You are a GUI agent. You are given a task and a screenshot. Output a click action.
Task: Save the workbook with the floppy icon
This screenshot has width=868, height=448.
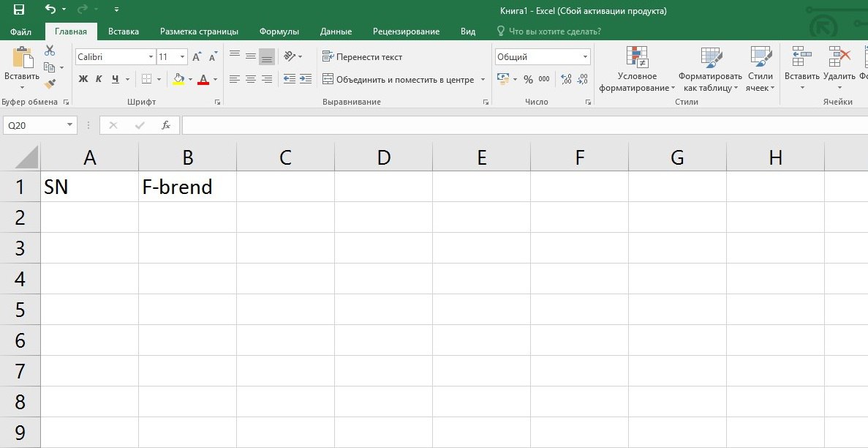18,10
